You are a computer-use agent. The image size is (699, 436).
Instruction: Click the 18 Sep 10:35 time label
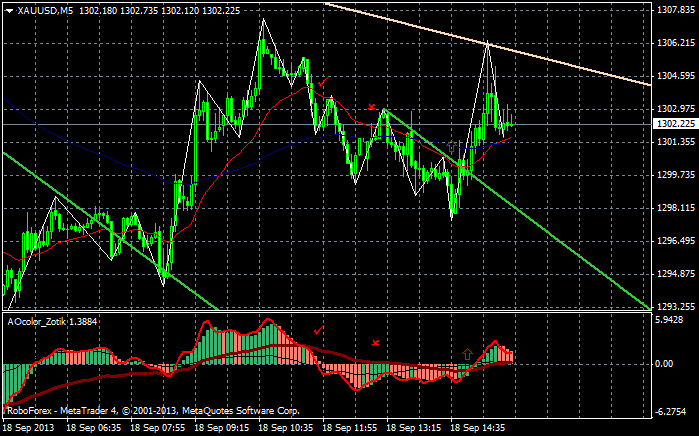click(286, 428)
